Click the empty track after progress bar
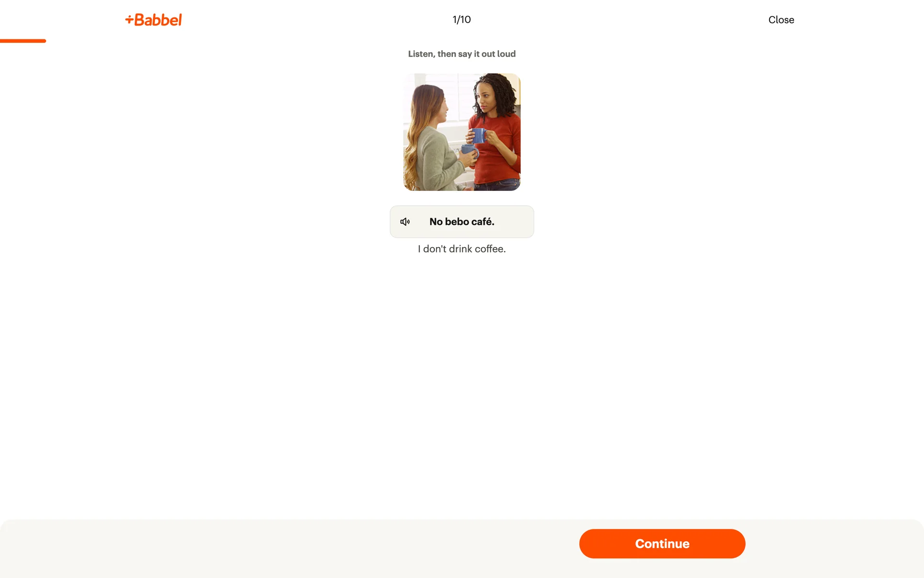 click(x=485, y=41)
